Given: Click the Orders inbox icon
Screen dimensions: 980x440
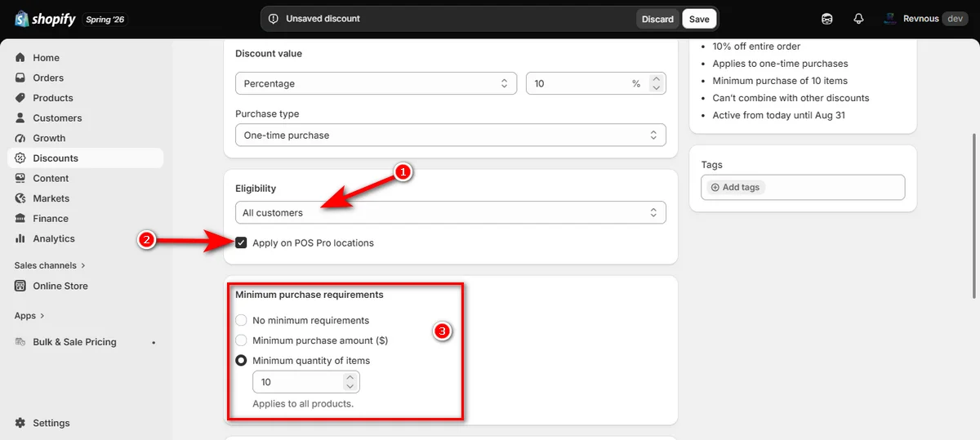Looking at the screenshot, I should point(20,78).
